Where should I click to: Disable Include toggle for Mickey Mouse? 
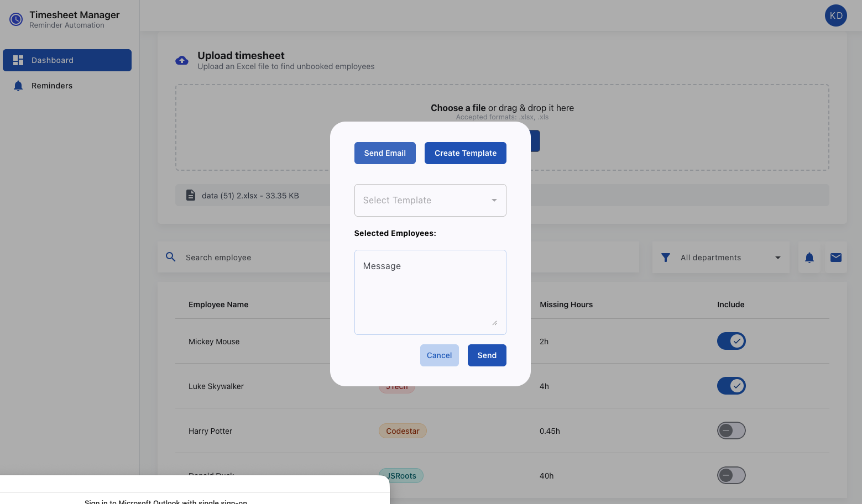tap(731, 341)
